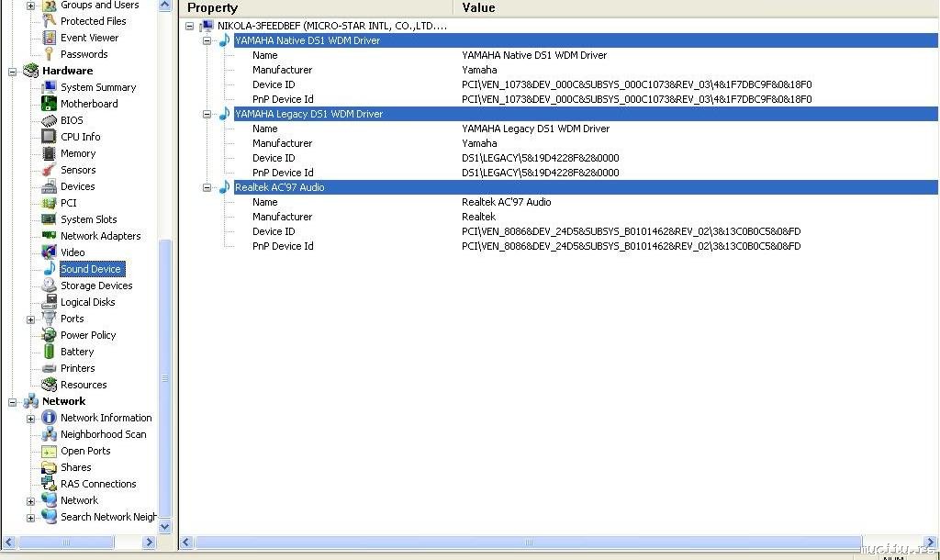This screenshot has width=940, height=560.
Task: Click the Value column header
Action: click(697, 7)
